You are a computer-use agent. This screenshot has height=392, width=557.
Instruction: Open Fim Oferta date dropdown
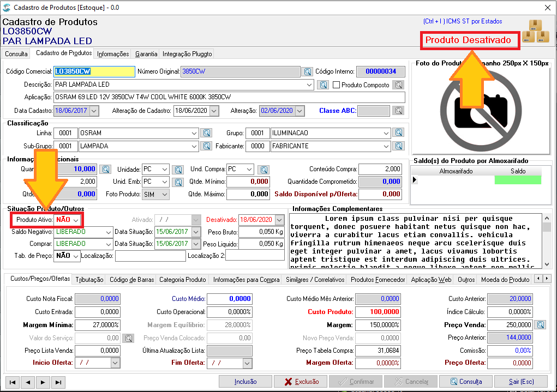247,363
